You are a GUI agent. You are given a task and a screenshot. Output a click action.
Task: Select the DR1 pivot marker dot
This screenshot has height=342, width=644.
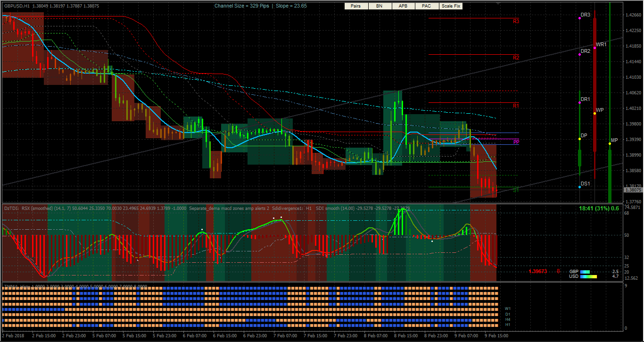click(579, 102)
